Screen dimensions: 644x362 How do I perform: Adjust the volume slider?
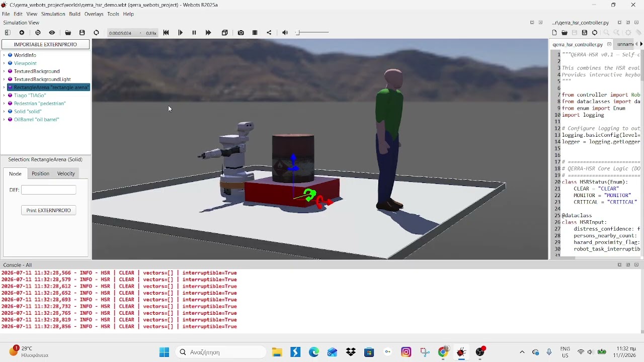313,33
